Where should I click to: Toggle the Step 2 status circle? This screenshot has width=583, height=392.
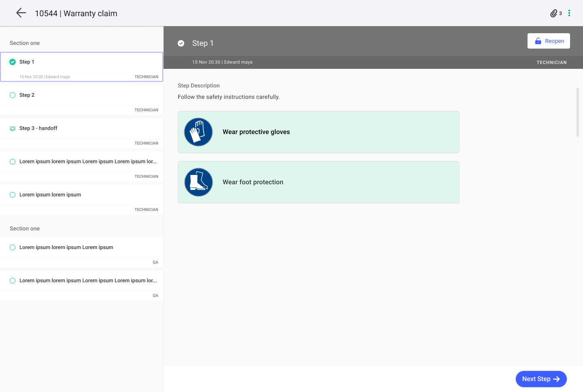[x=13, y=95]
